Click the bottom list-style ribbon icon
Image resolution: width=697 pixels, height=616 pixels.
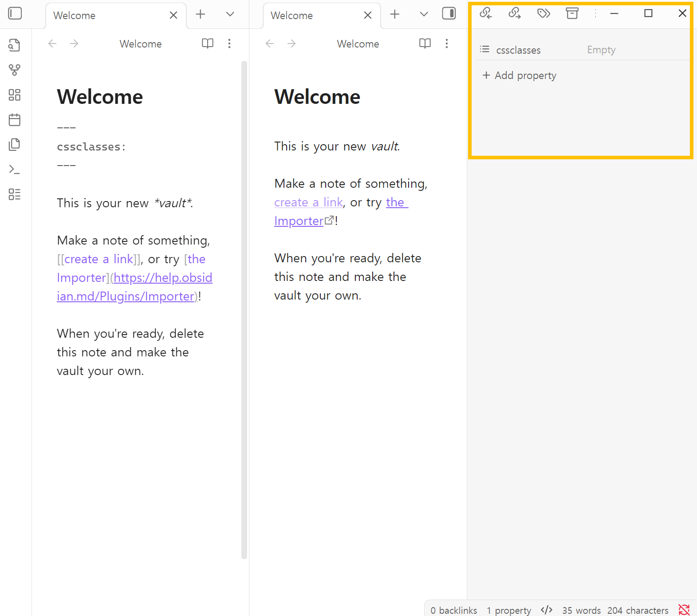pyautogui.click(x=15, y=194)
